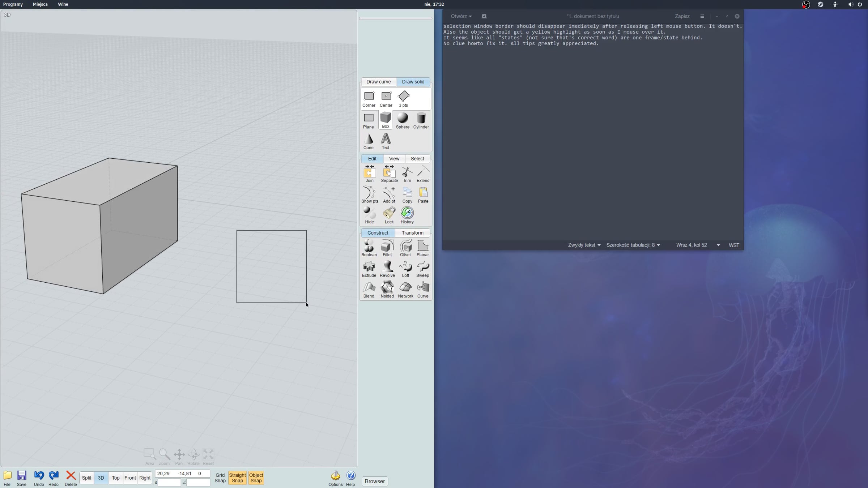Select the Trim edit tool
The height and width of the screenshot is (488, 868).
(x=407, y=174)
